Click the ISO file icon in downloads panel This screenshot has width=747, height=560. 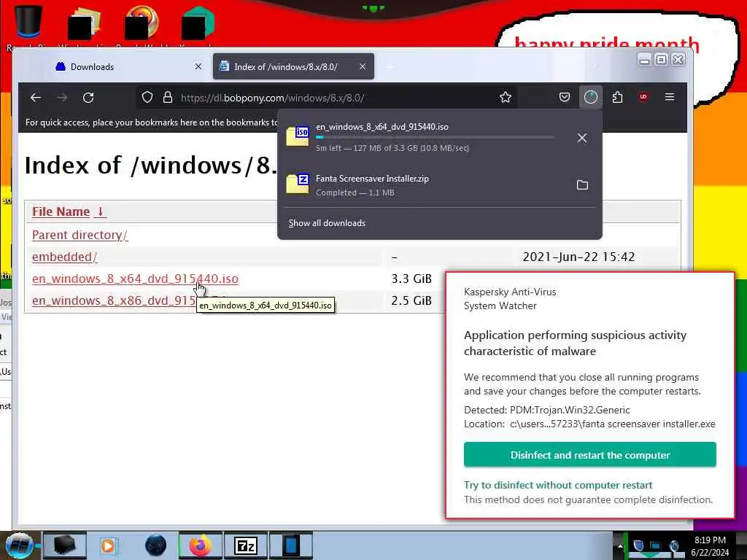(298, 136)
